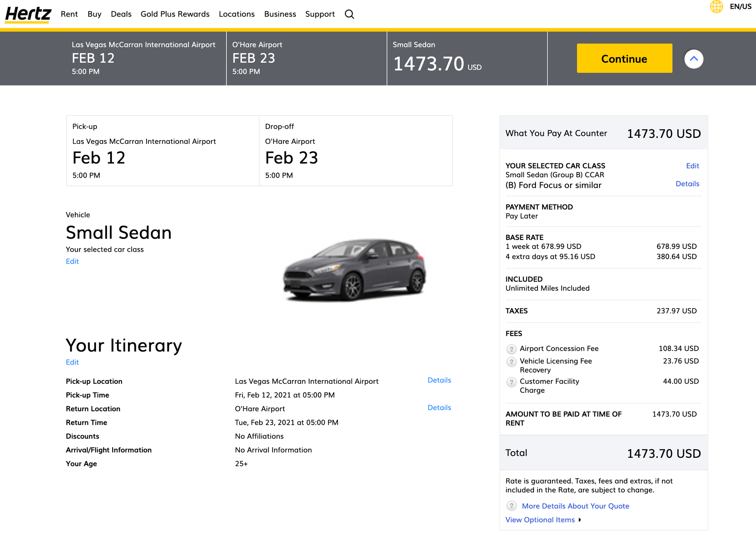Viewport: 756px width, 533px height.
Task: Click the Customer Facility Charge info icon
Action: (x=511, y=382)
